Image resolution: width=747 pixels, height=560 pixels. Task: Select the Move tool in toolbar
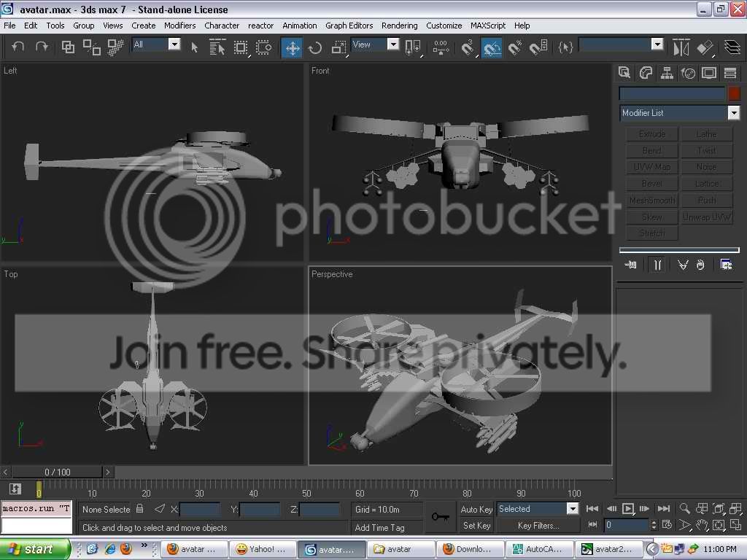(x=292, y=47)
